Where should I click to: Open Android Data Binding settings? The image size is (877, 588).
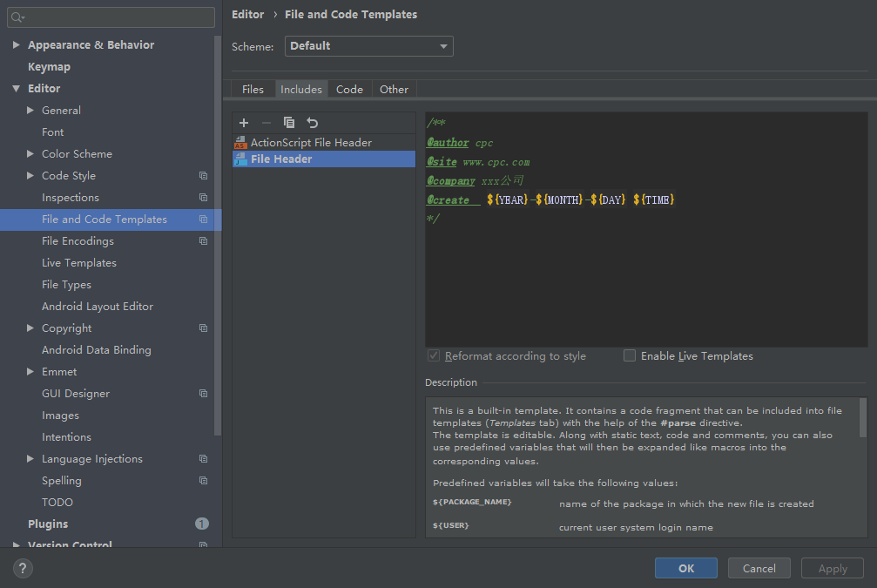point(96,350)
